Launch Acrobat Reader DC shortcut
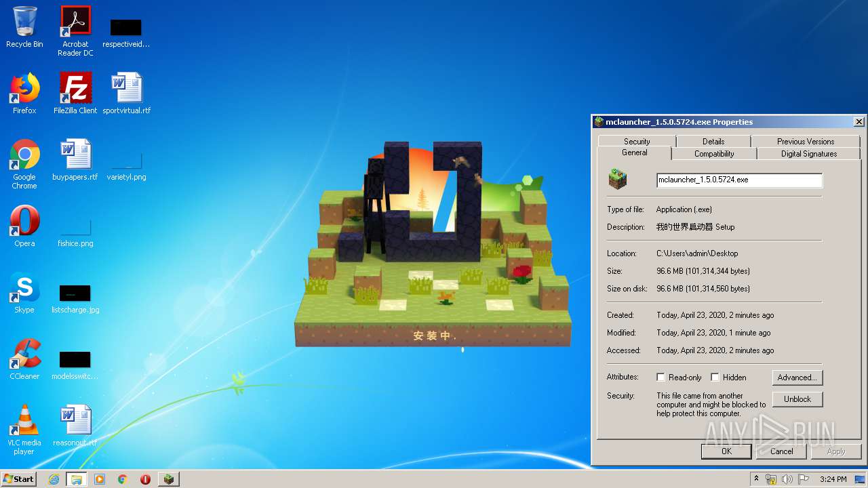Image resolution: width=868 pixels, height=488 pixels. (75, 31)
